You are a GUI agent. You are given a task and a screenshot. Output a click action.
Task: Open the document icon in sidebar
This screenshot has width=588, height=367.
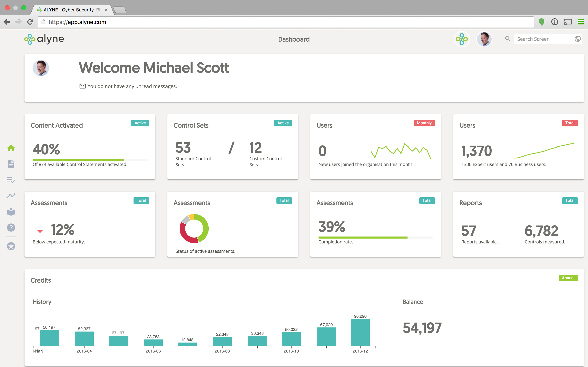point(11,164)
